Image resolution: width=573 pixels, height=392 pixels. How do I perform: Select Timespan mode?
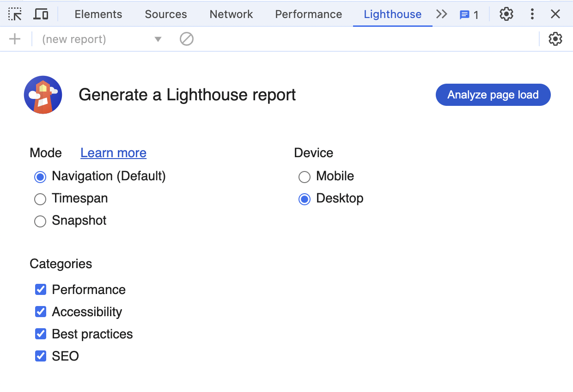(x=40, y=199)
